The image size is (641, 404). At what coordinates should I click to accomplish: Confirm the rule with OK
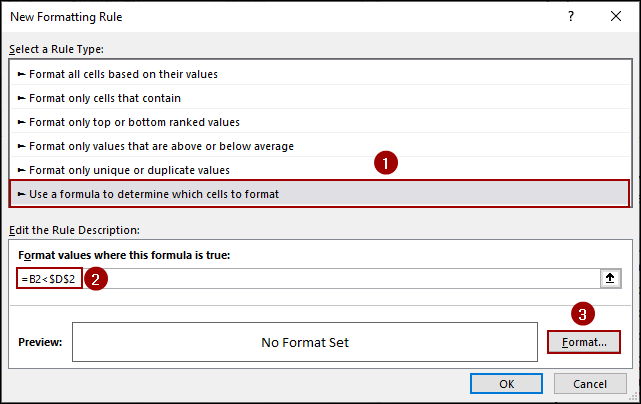pyautogui.click(x=507, y=383)
